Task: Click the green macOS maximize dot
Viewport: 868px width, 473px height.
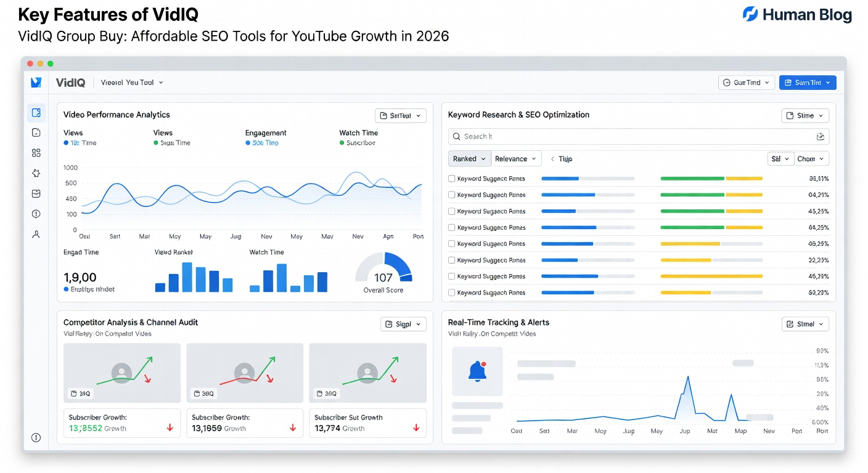Action: [51, 63]
